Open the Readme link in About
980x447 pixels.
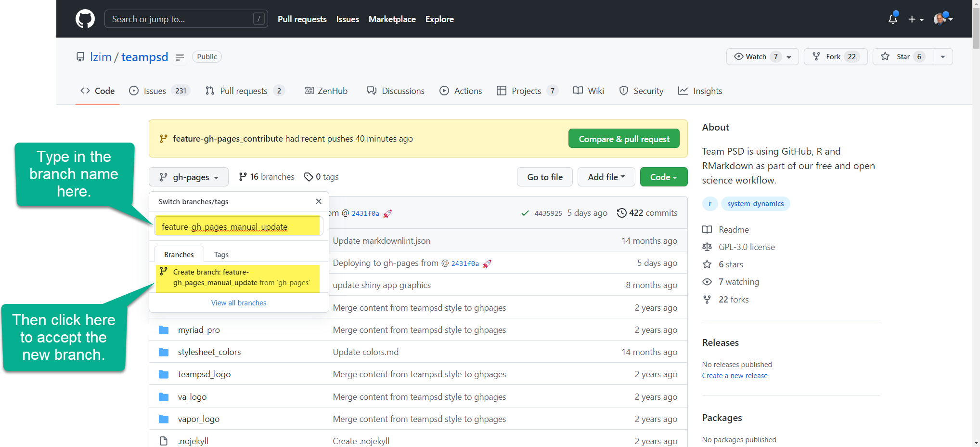[726, 230]
